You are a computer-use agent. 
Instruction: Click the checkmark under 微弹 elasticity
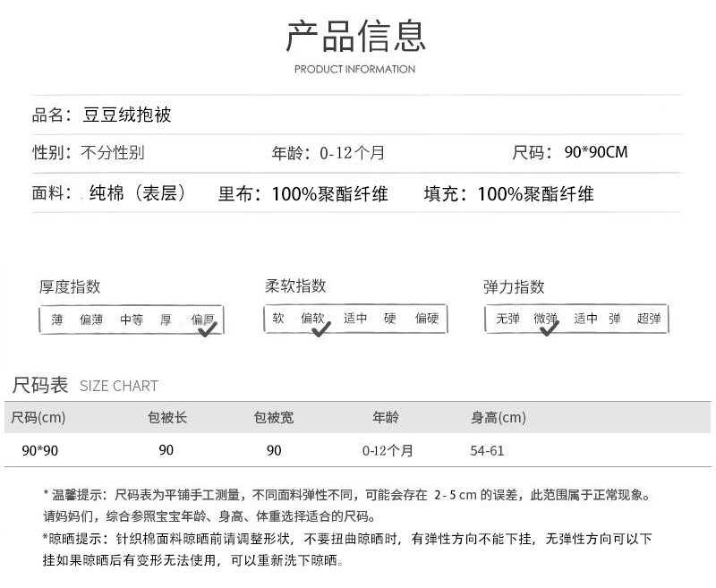[x=549, y=328]
